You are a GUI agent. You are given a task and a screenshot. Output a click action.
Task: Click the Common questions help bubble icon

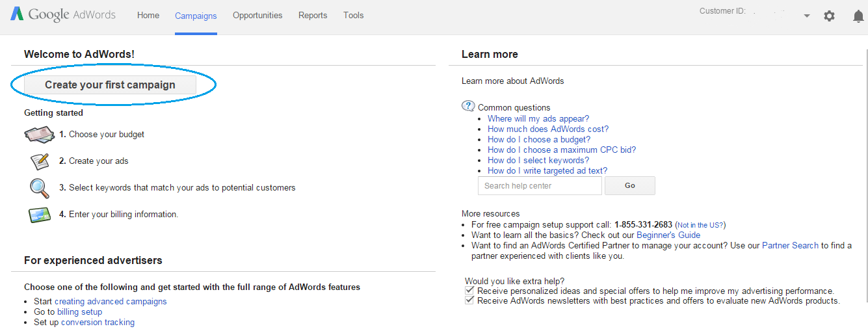[468, 107]
